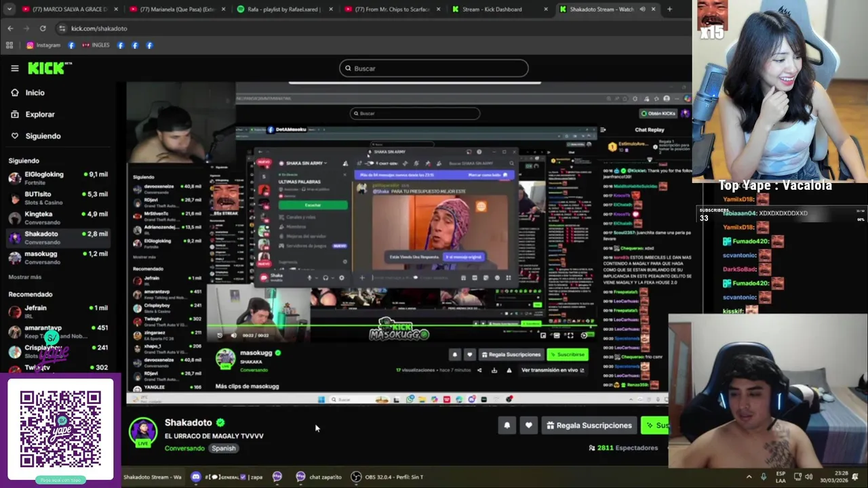This screenshot has width=868, height=488.
Task: Toggle Shakadoto notification bell
Action: (x=507, y=426)
